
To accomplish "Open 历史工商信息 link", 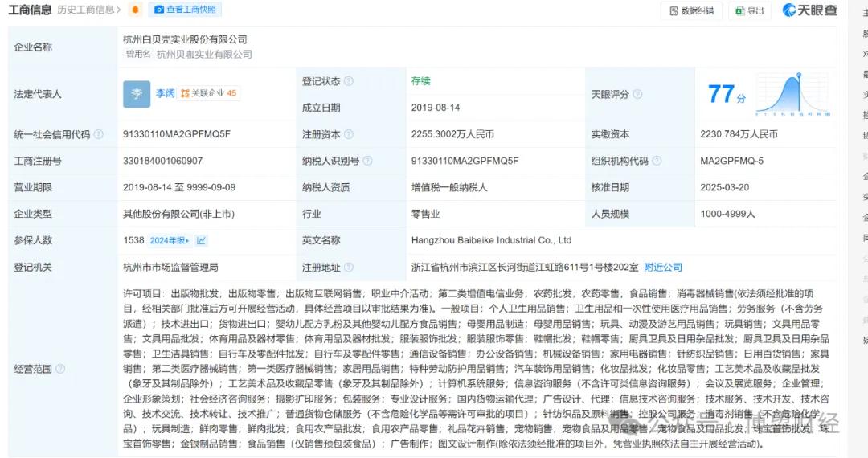I will point(88,10).
